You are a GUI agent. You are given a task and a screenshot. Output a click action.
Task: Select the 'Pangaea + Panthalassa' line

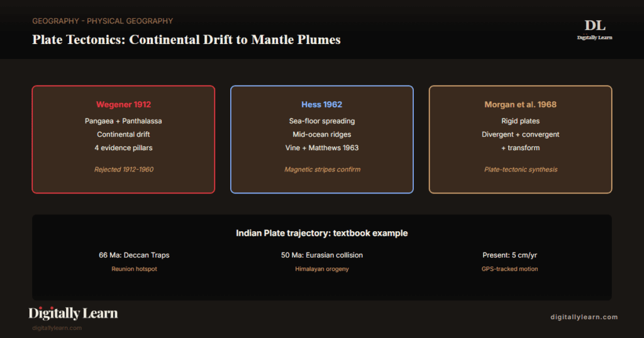click(123, 121)
